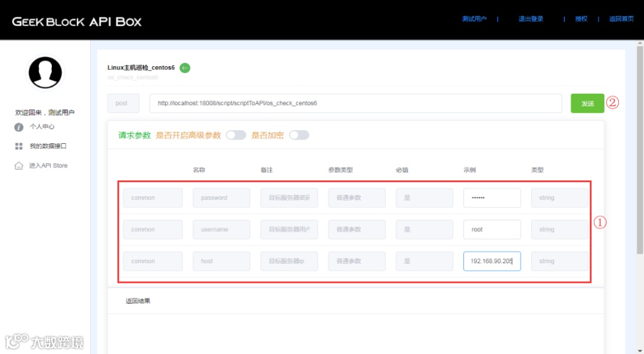Click the 测试用户 link in the header
The height and width of the screenshot is (354, 644).
tap(474, 19)
